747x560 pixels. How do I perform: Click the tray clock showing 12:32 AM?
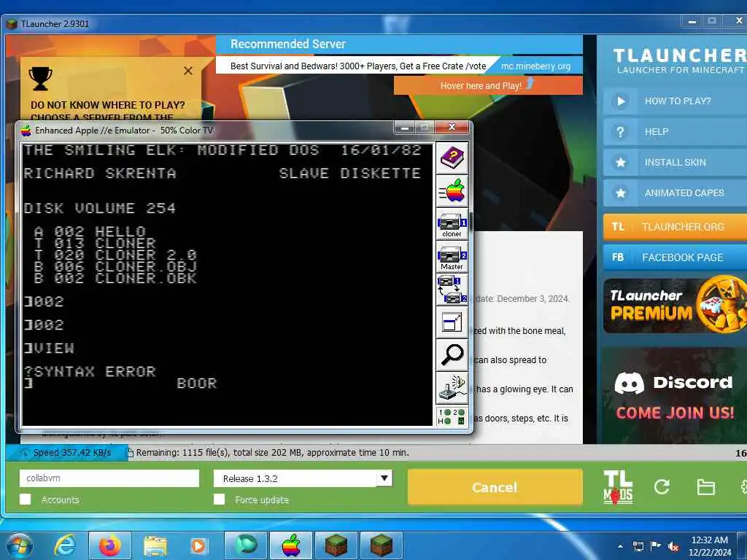click(709, 545)
